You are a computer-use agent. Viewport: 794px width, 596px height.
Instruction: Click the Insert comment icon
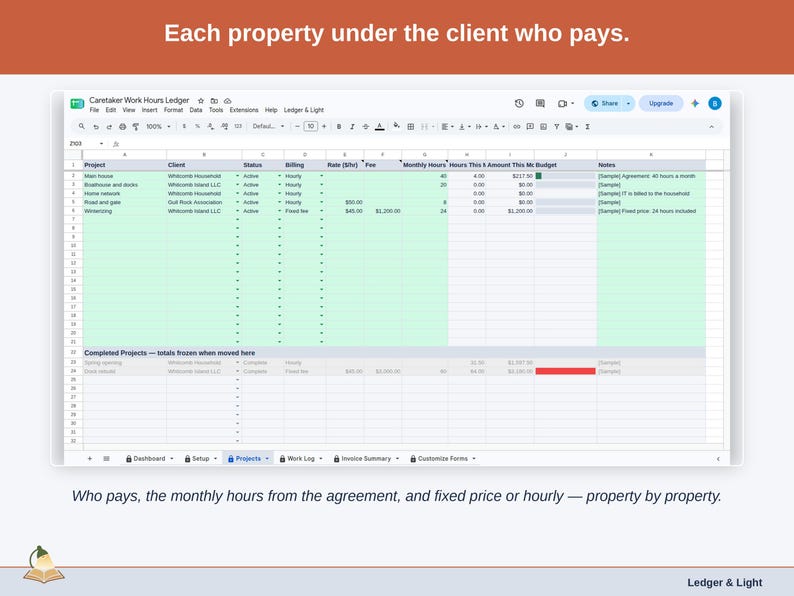(530, 127)
